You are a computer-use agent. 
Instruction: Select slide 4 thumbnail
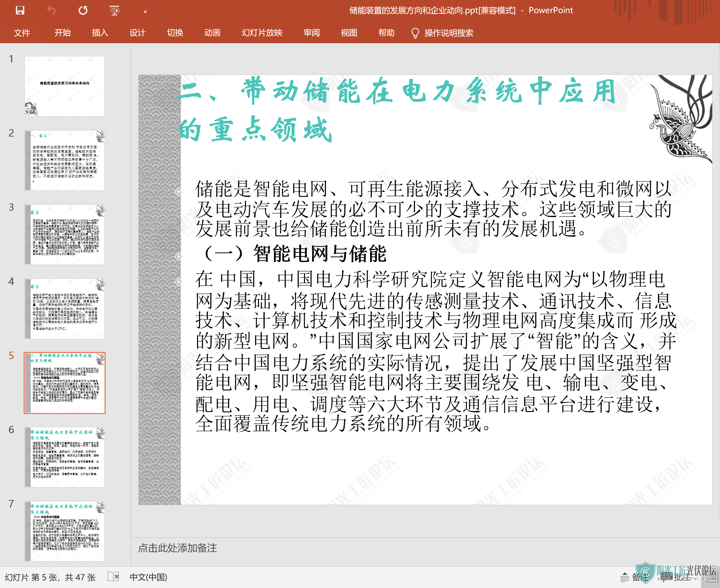64,308
